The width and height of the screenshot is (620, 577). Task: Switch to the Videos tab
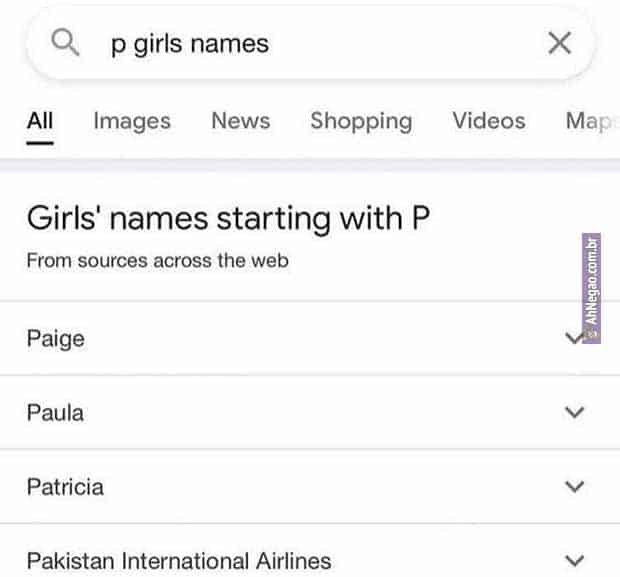pos(488,121)
